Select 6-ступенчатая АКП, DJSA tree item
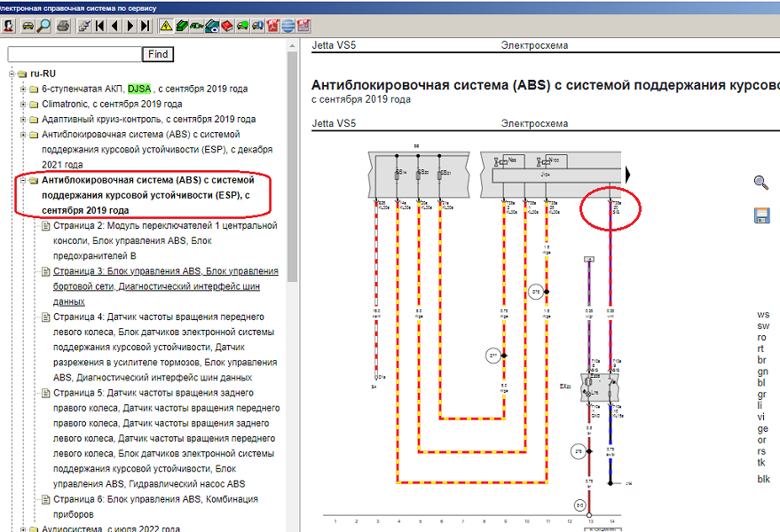The image size is (780, 532). [145, 89]
